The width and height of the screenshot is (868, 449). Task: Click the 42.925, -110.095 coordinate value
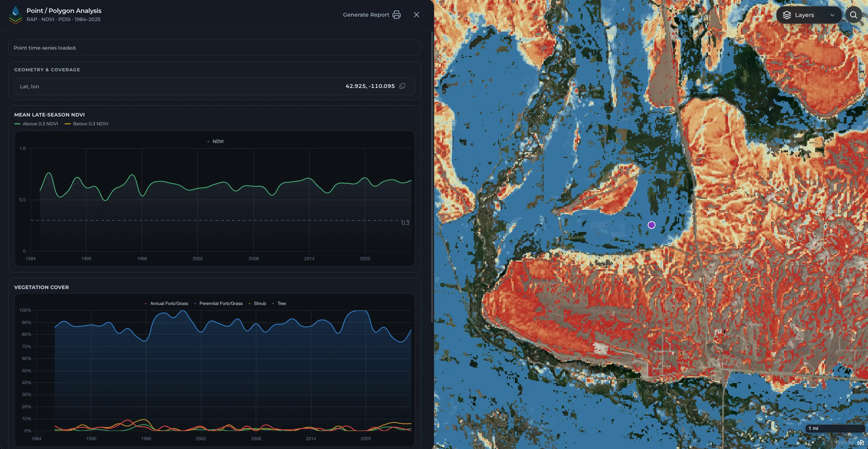tap(370, 86)
